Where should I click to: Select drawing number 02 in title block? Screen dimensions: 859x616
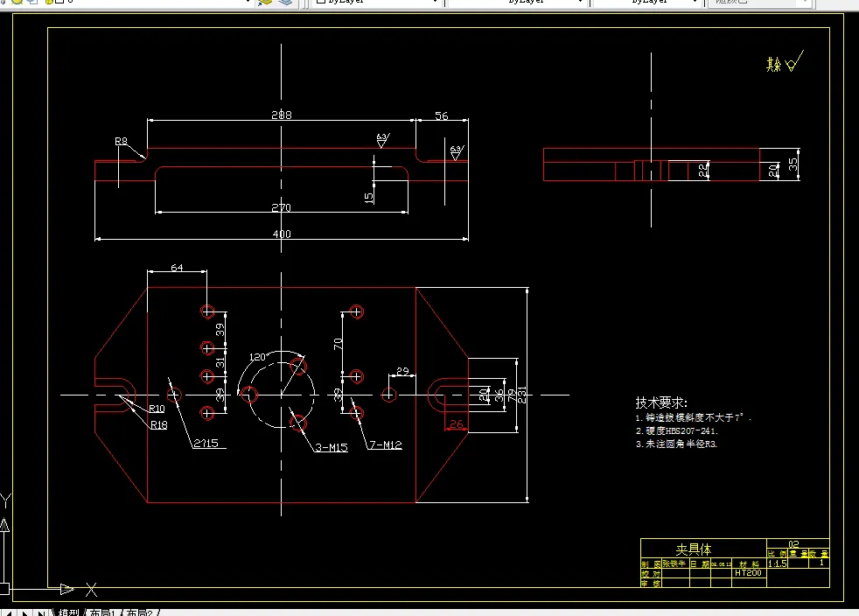793,544
